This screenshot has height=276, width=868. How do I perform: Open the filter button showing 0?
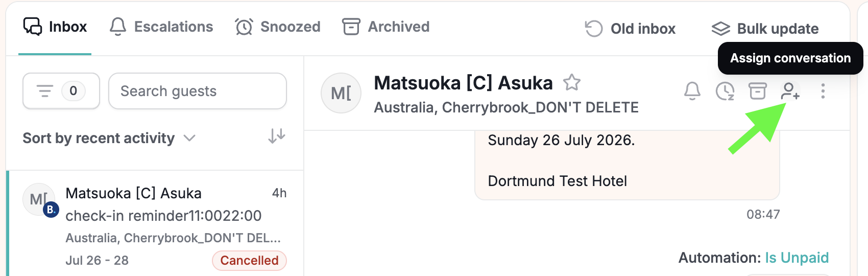(x=61, y=91)
